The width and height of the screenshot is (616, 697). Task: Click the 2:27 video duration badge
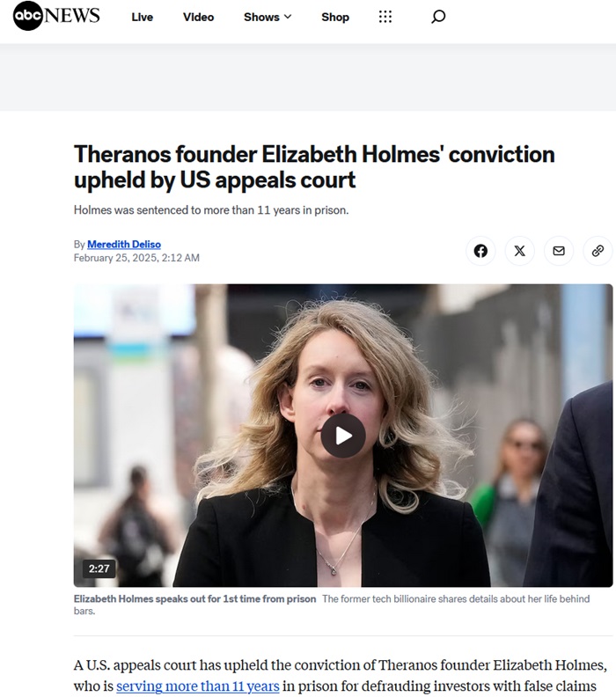pos(99,569)
